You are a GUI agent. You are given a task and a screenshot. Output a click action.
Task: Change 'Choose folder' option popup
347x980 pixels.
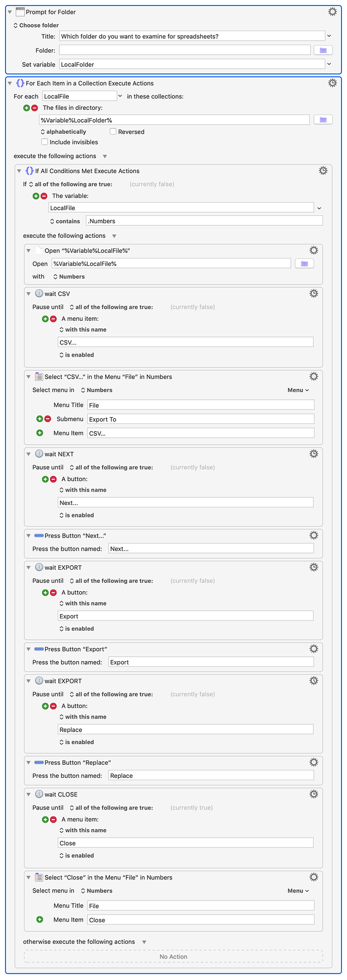tap(36, 25)
